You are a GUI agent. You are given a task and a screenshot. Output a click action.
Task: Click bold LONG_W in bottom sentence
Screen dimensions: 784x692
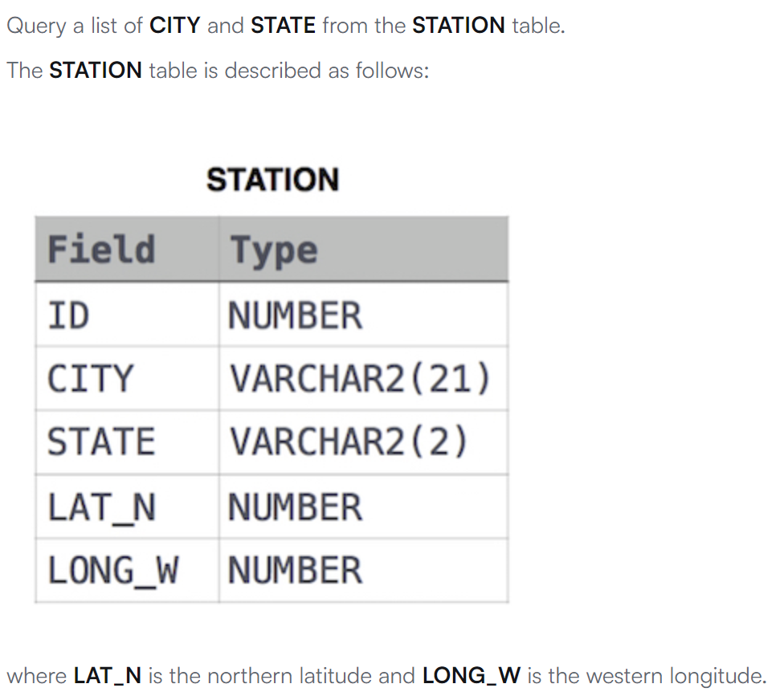(x=472, y=676)
